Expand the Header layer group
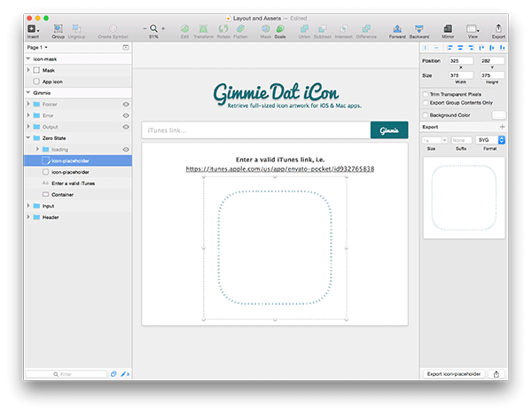 (x=28, y=216)
